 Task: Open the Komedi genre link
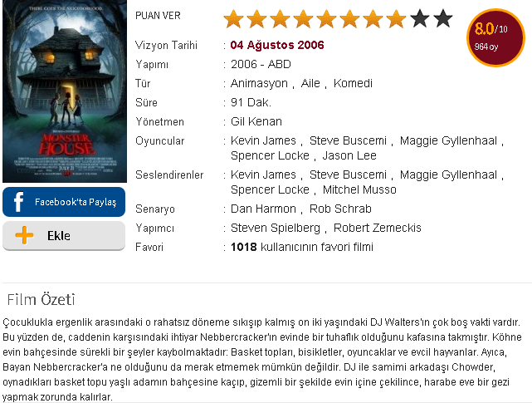(353, 83)
